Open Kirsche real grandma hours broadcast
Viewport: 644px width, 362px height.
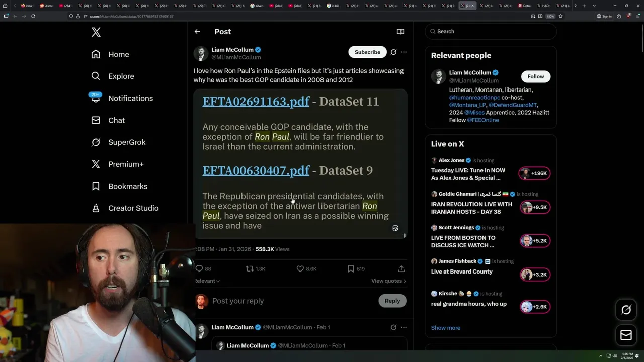tap(468, 304)
